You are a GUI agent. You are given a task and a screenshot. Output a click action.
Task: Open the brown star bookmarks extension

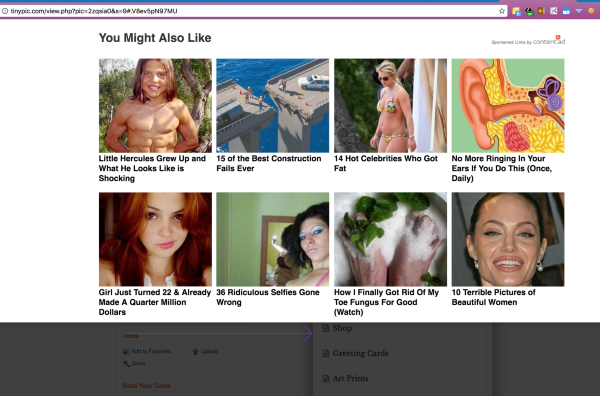[x=541, y=11]
